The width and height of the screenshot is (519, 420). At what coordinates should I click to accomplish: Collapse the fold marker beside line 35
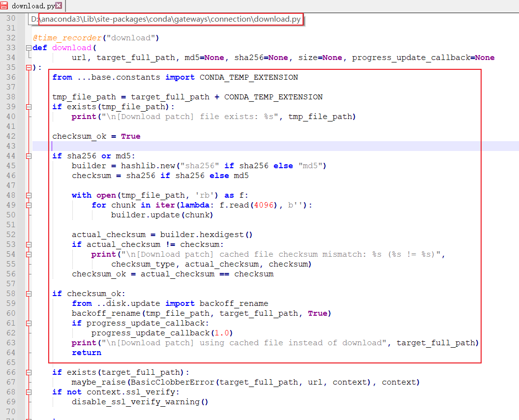29,67
